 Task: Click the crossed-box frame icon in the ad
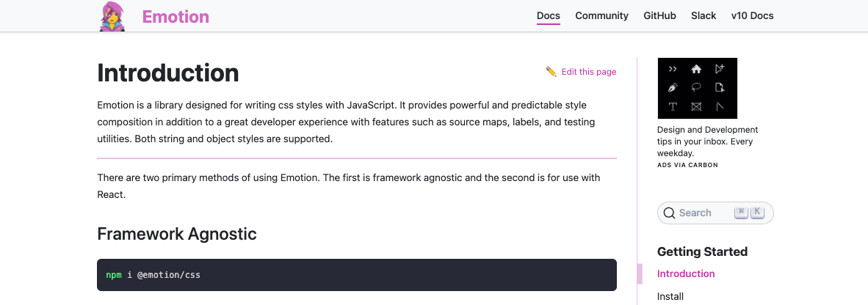coord(696,107)
